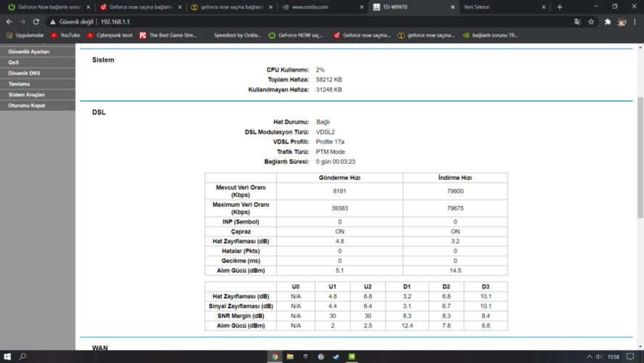Open Dinamik DNS in the sidebar
Viewport: 644px width, 363px height.
[x=38, y=73]
